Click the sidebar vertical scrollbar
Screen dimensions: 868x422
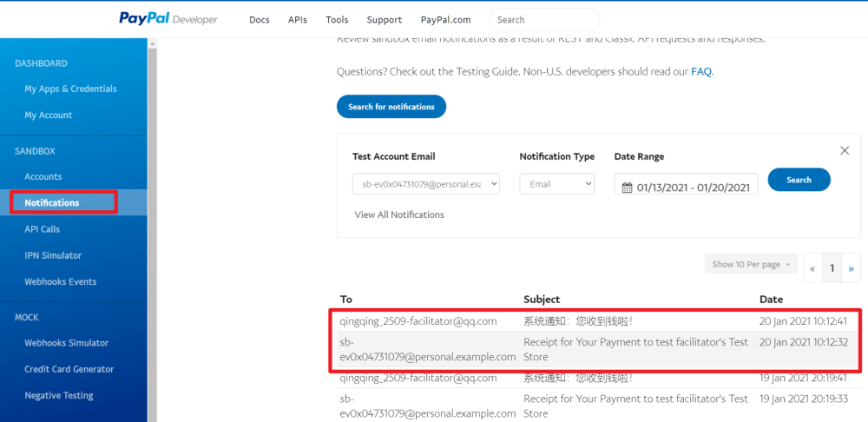tap(152, 233)
